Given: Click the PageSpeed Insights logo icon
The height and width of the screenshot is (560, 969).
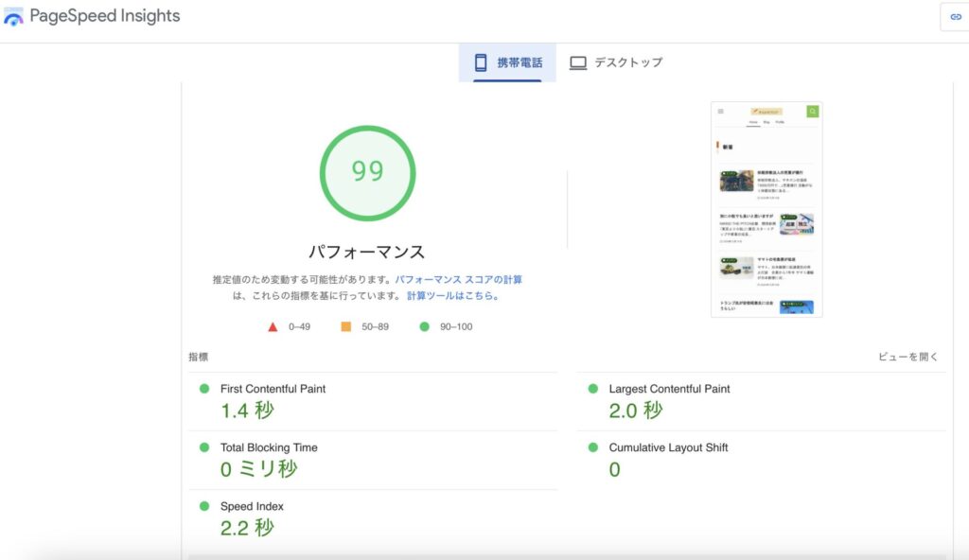Looking at the screenshot, I should click(x=13, y=17).
